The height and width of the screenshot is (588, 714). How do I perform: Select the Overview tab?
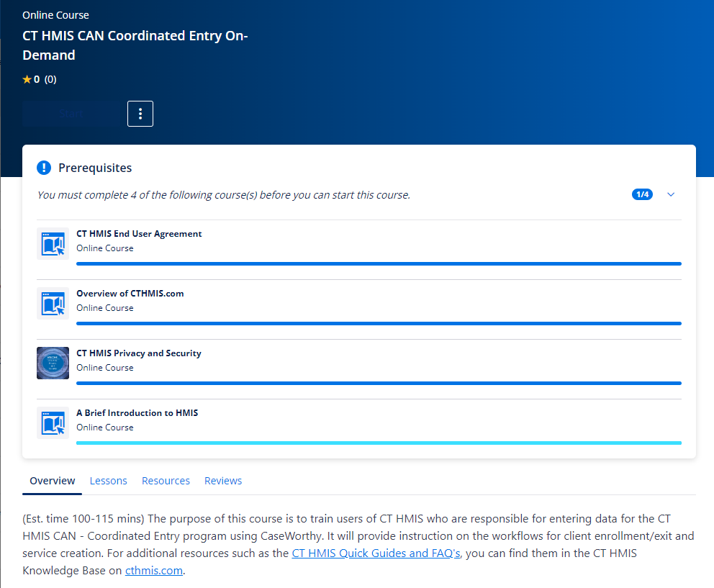pos(53,481)
